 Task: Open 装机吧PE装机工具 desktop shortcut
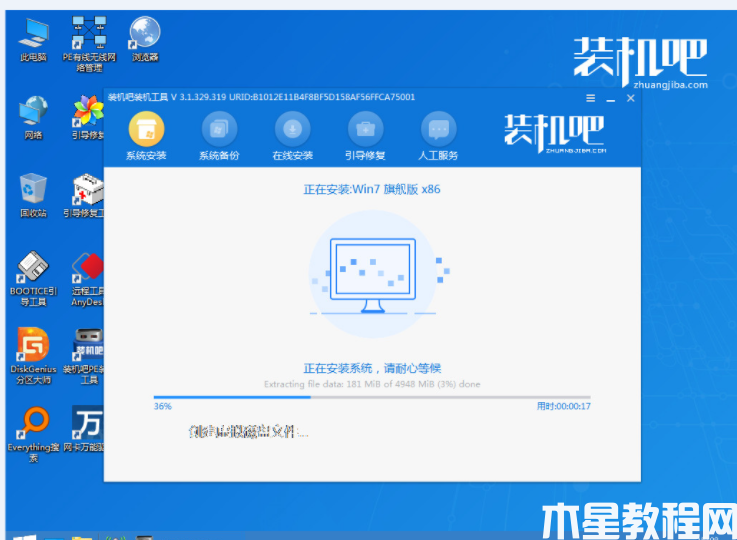[x=85, y=356]
